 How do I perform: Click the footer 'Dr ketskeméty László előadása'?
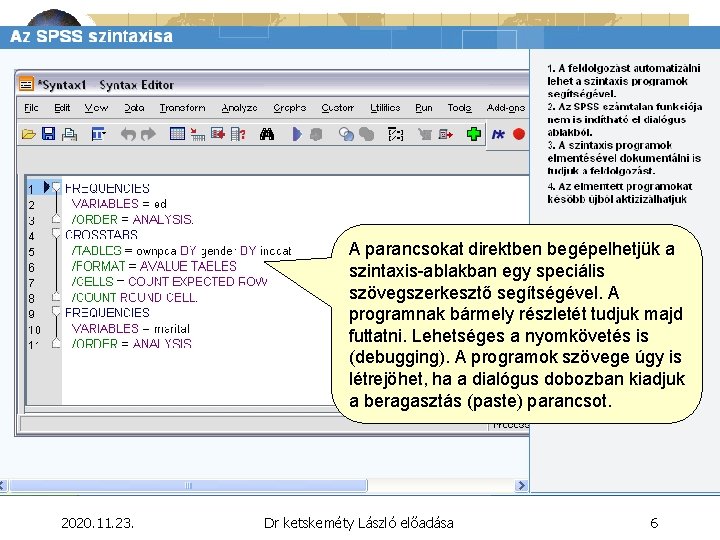click(359, 523)
